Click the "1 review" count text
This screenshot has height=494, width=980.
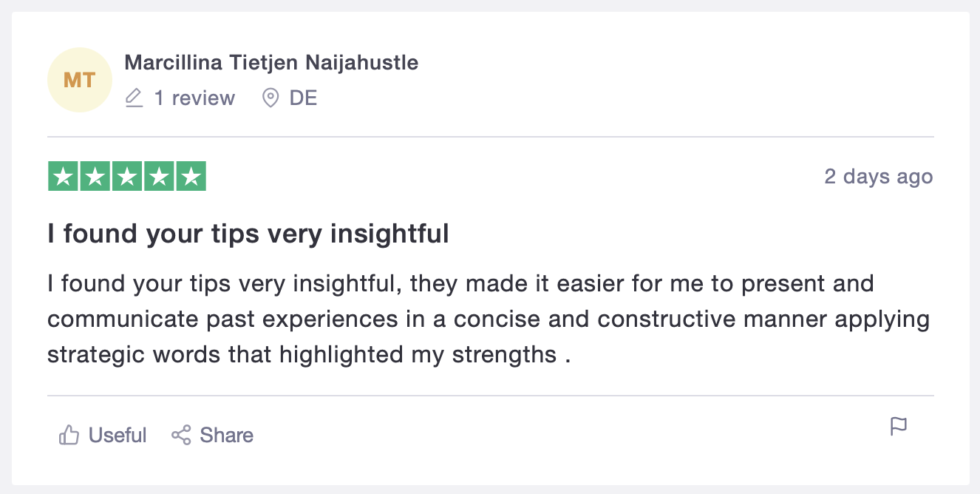click(x=194, y=98)
